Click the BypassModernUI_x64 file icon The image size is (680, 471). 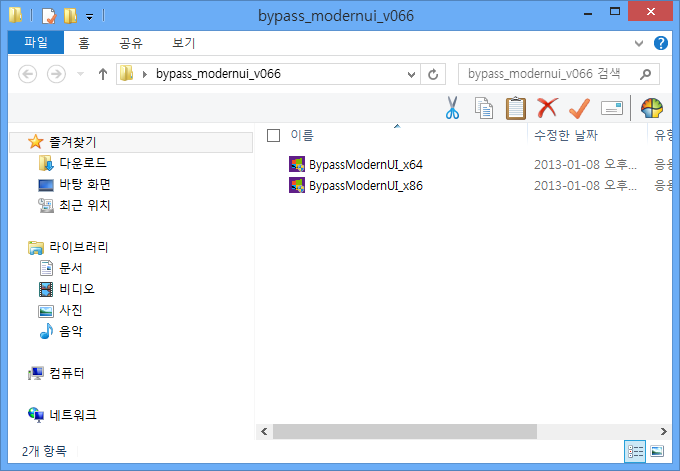(297, 164)
